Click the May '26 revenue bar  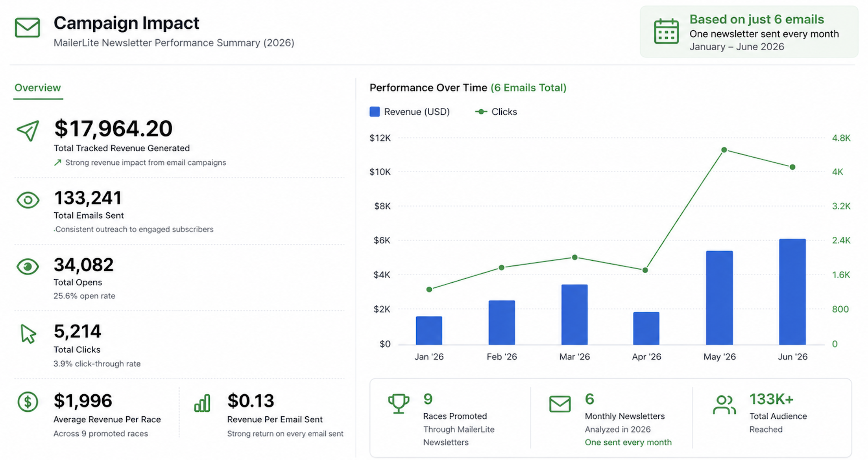pyautogui.click(x=720, y=298)
